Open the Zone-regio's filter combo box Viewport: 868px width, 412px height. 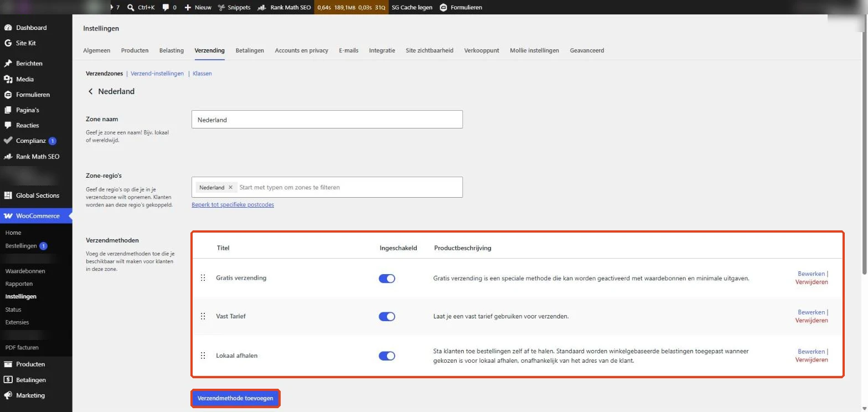coord(327,187)
